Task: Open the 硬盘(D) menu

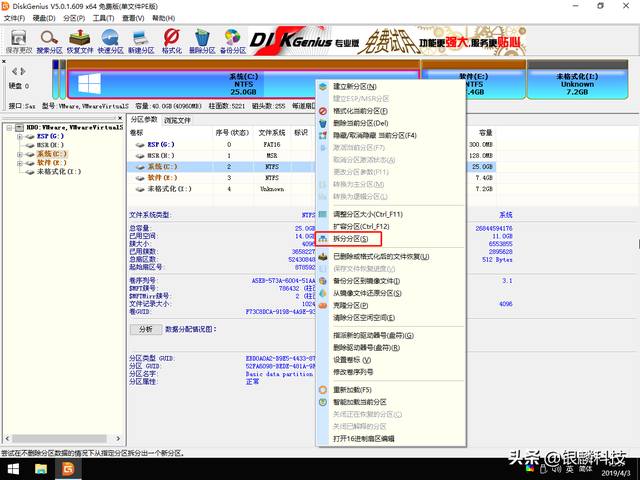Action: coord(44,18)
